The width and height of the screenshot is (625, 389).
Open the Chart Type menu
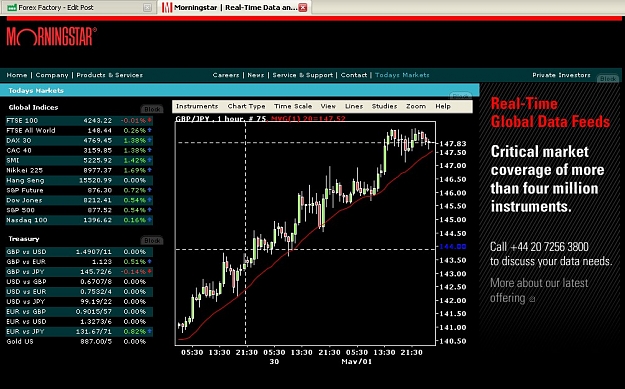coord(246,106)
